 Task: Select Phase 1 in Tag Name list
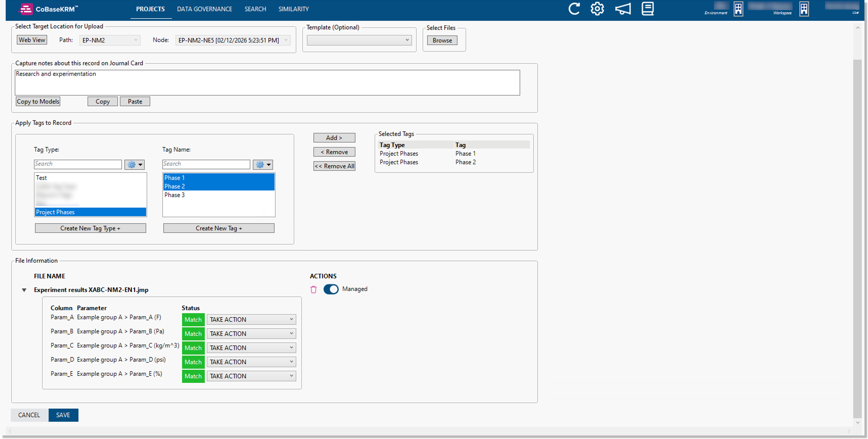pyautogui.click(x=219, y=177)
